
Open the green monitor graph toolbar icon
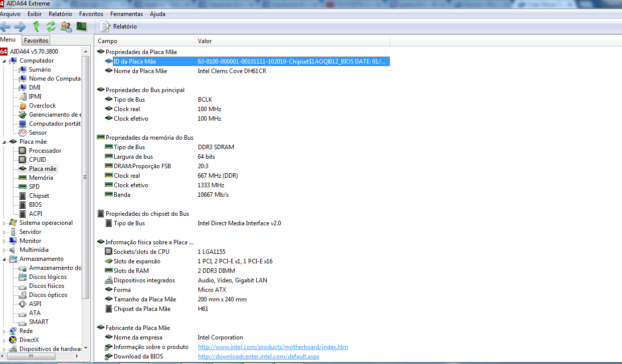pos(81,27)
